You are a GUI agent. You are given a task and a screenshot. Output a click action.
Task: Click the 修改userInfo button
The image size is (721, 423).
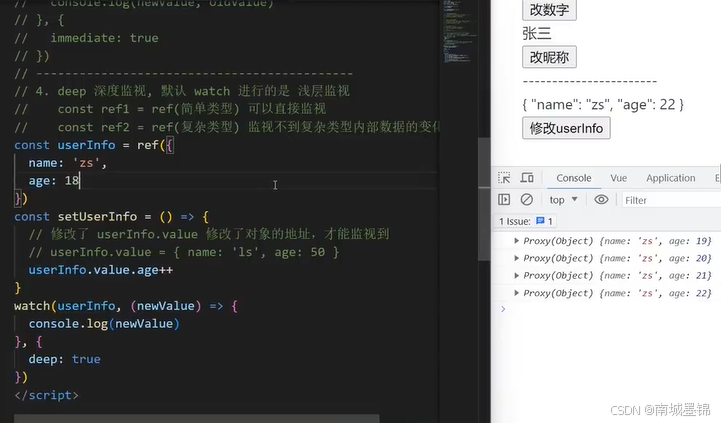tap(566, 128)
